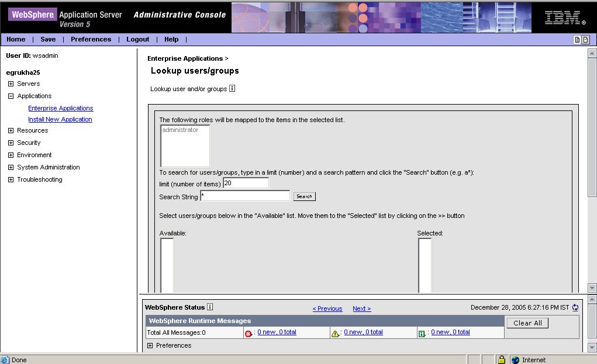Click the 'egrukha25' node name in the sidebar

coord(23,72)
